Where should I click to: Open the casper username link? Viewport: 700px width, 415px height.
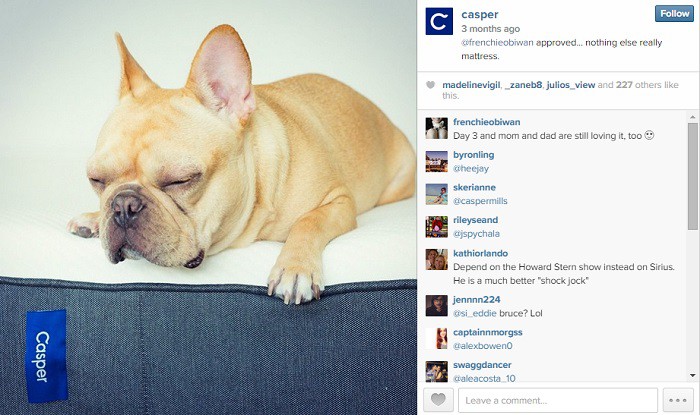[x=480, y=14]
